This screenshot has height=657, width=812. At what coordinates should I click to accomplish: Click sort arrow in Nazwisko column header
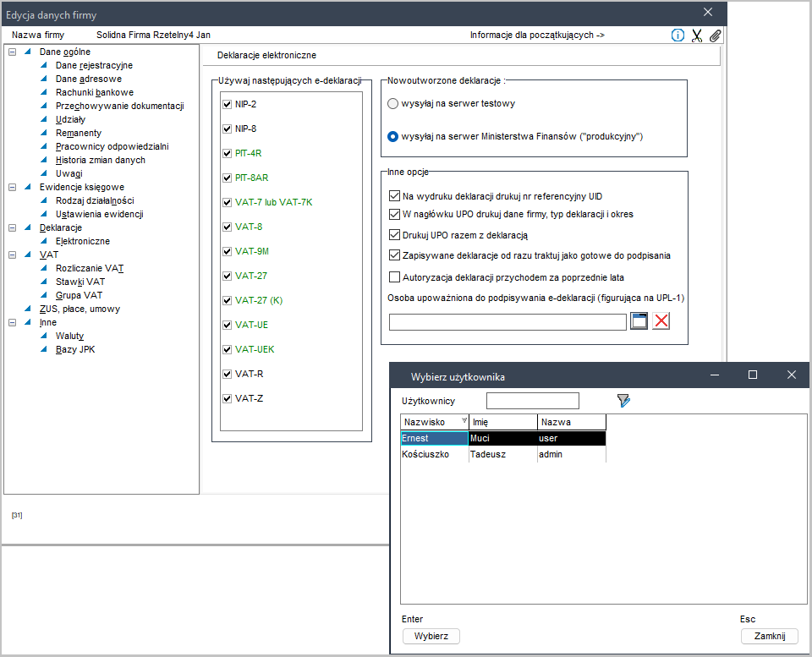(x=464, y=420)
